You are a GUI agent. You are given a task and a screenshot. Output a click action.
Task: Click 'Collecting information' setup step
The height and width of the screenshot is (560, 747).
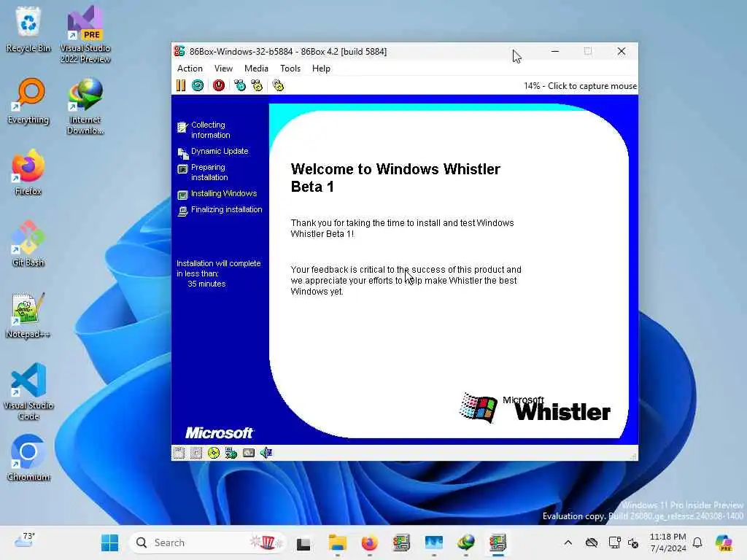click(x=211, y=130)
